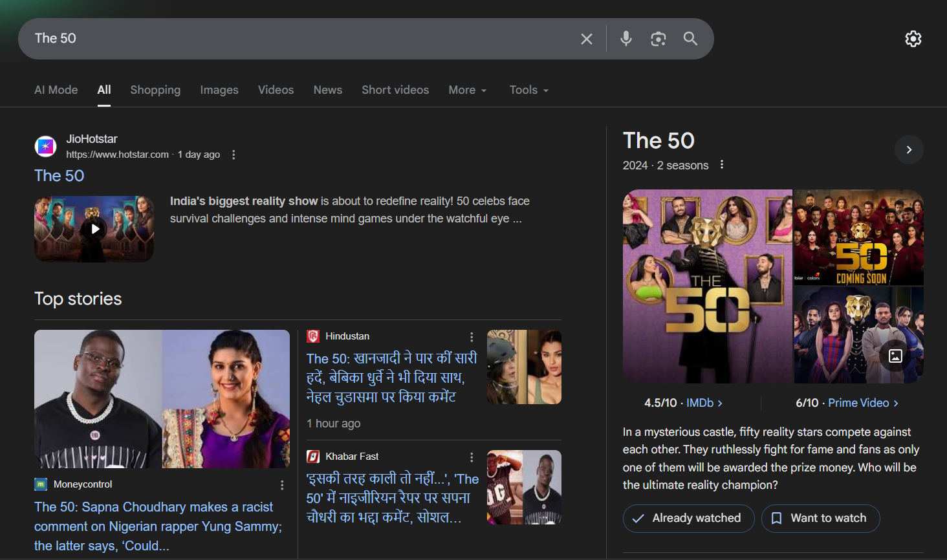Image resolution: width=947 pixels, height=560 pixels.
Task: Open The 50 JioHotstar result title
Action: [60, 176]
